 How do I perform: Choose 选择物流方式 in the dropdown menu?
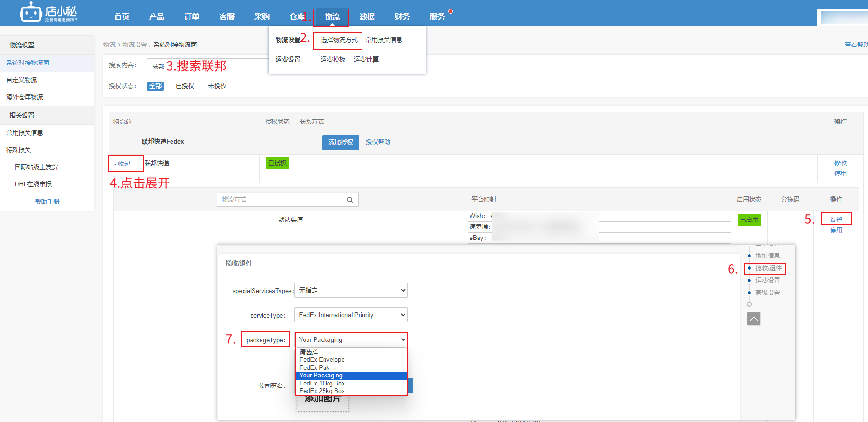coord(339,40)
